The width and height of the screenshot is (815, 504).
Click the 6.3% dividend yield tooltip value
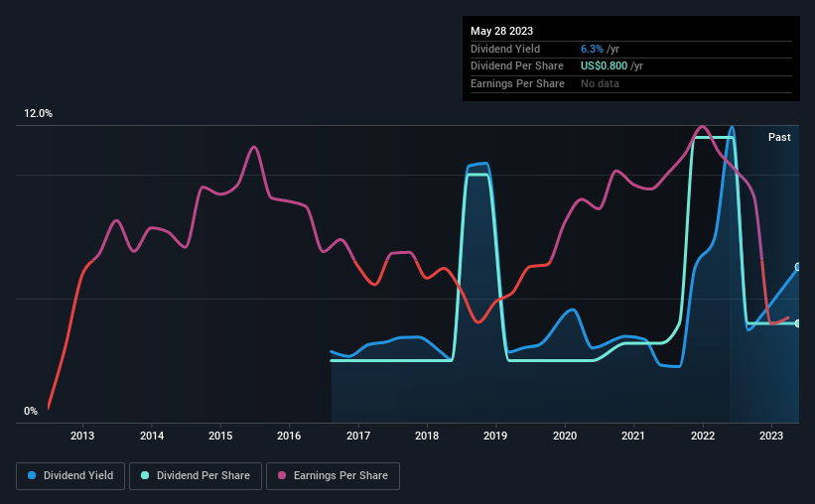[x=595, y=49]
